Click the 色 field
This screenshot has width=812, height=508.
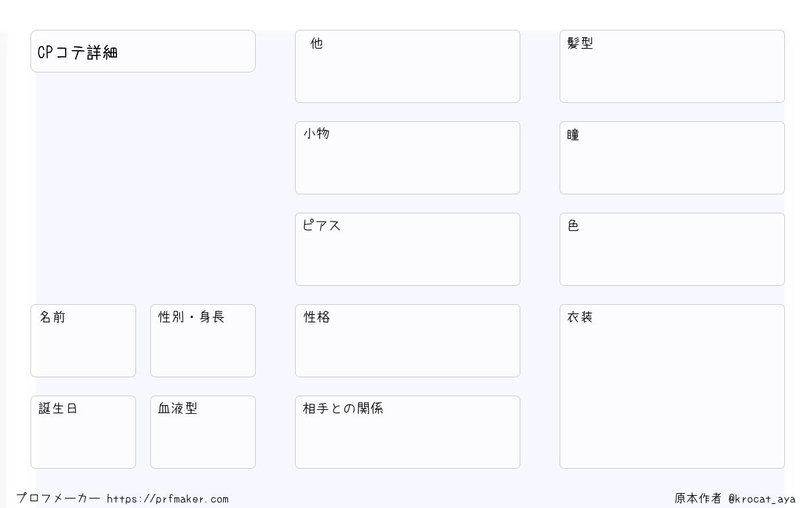pos(672,249)
